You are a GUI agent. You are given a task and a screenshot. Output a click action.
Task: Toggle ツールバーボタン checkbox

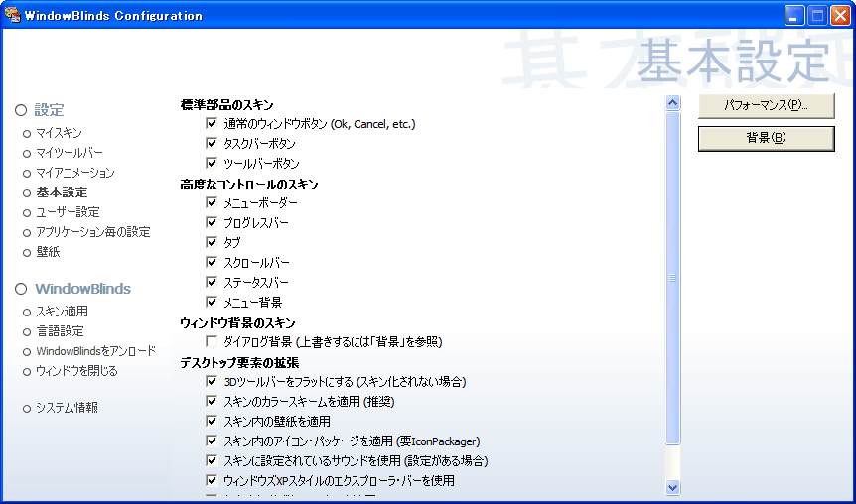pos(212,163)
